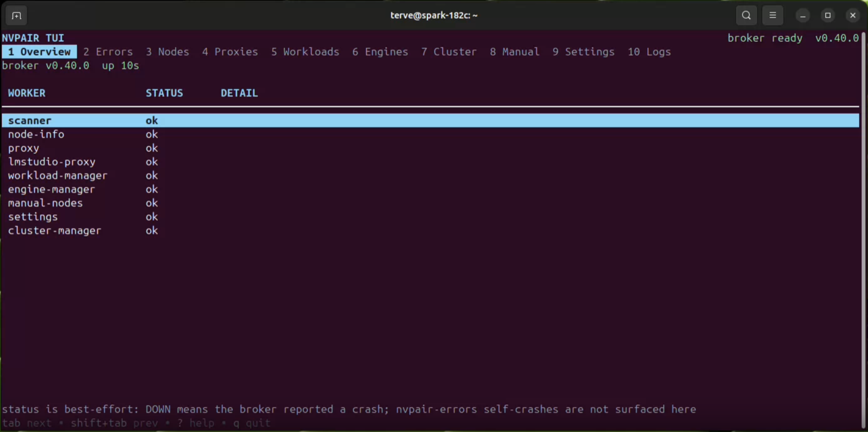Select the 7 Cluster tab

[449, 52]
